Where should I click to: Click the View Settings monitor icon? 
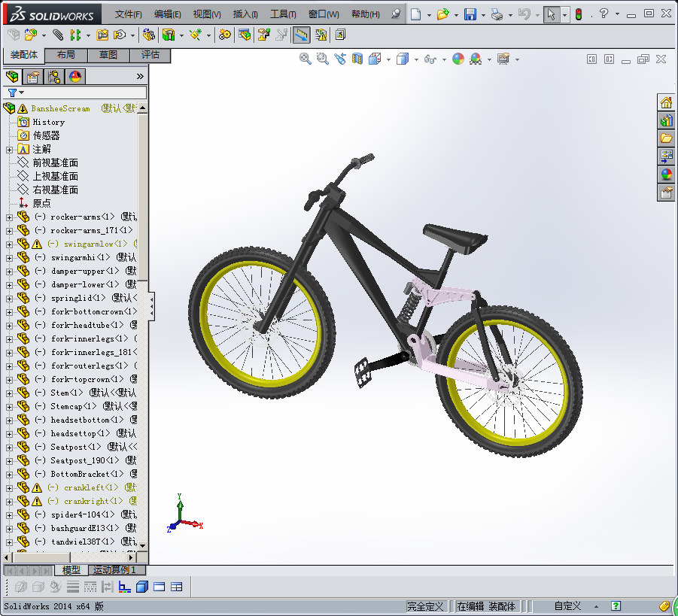click(503, 59)
